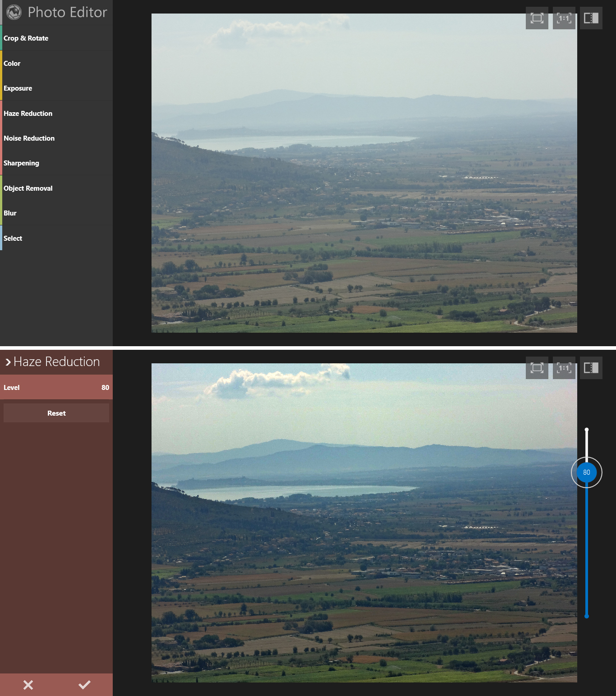Open Noise Reduction
Image resolution: width=616 pixels, height=696 pixels.
[x=56, y=138]
